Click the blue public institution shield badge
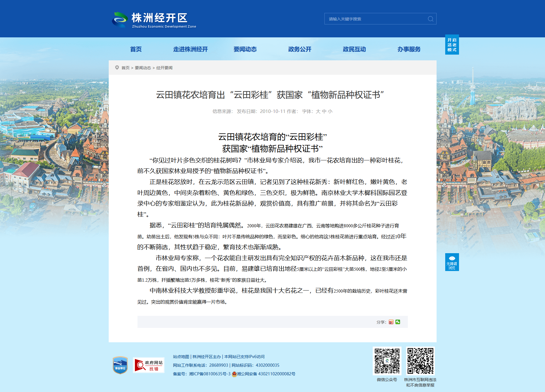The image size is (545, 392). (x=120, y=365)
